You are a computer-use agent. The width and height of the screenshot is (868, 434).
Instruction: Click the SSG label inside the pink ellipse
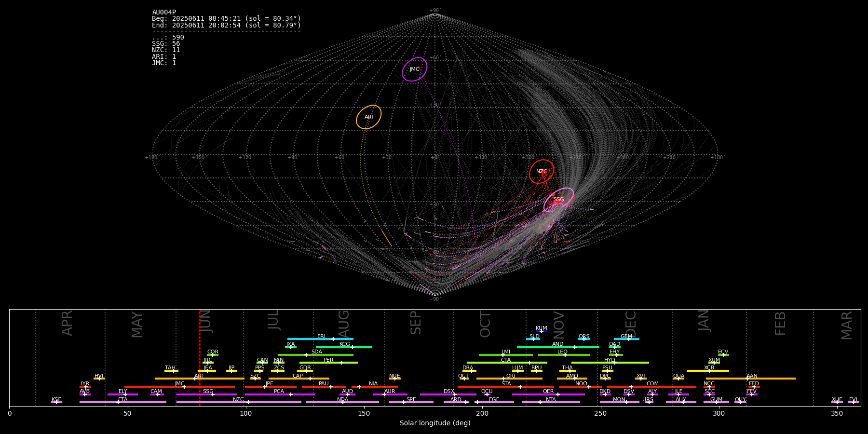558,200
